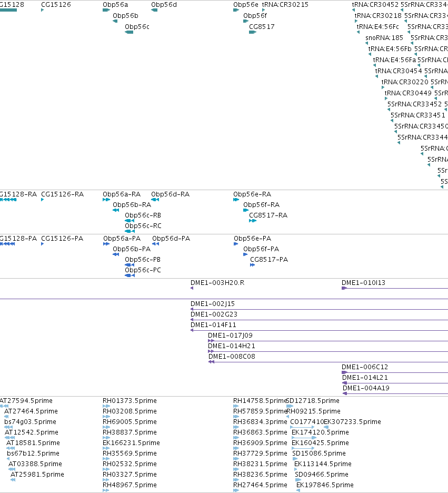Open the CG8517 gene feature
Screen dimensions: 448x493
[253, 32]
